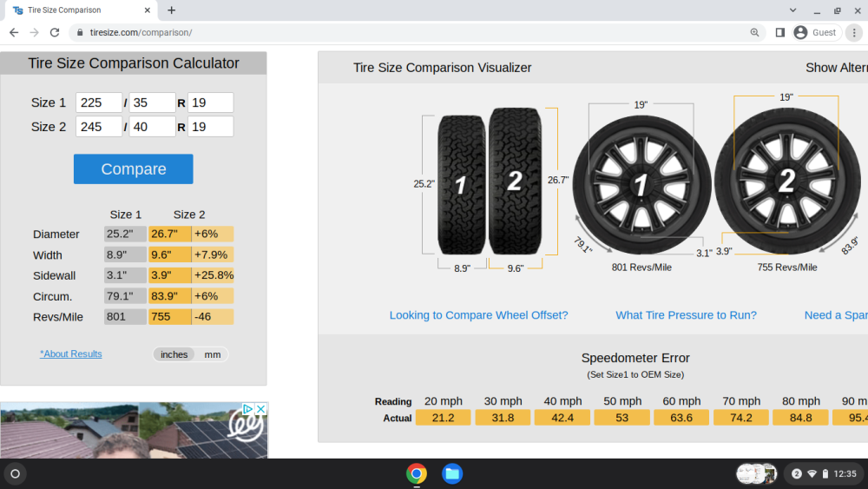Open the holding space thumbnails in shelf
This screenshot has width=868, height=489.
pyautogui.click(x=757, y=474)
